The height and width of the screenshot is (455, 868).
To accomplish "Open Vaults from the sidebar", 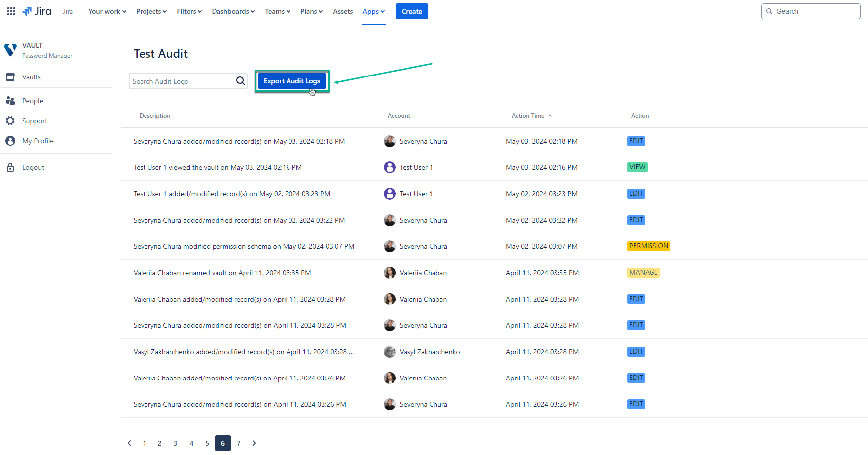I will click(x=10, y=77).
